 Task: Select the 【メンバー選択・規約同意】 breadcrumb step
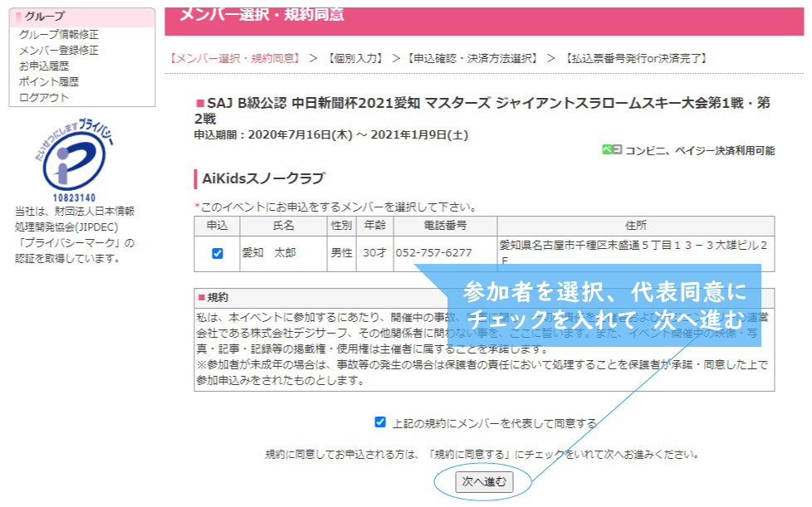(234, 59)
